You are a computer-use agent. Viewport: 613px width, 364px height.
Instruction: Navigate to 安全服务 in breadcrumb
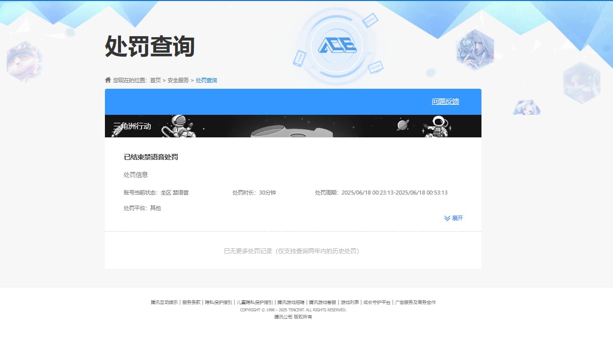178,80
